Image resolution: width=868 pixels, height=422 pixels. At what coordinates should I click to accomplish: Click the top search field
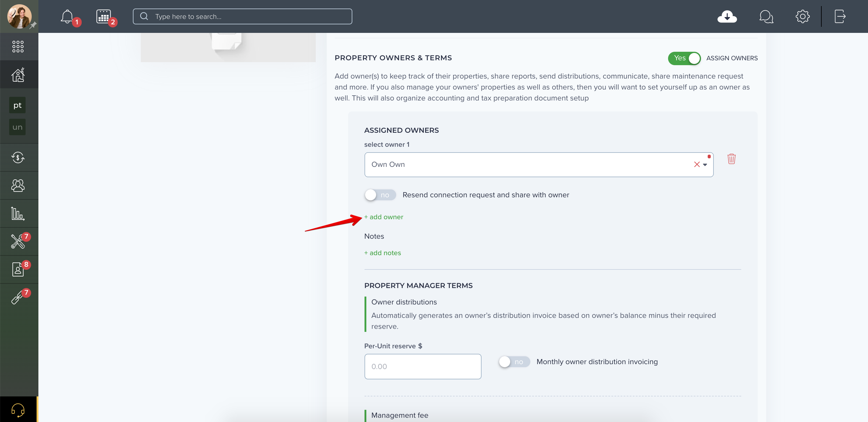tap(242, 16)
